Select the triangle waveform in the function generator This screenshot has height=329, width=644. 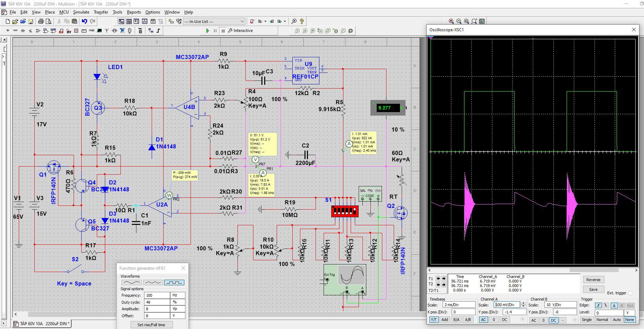(x=152, y=282)
